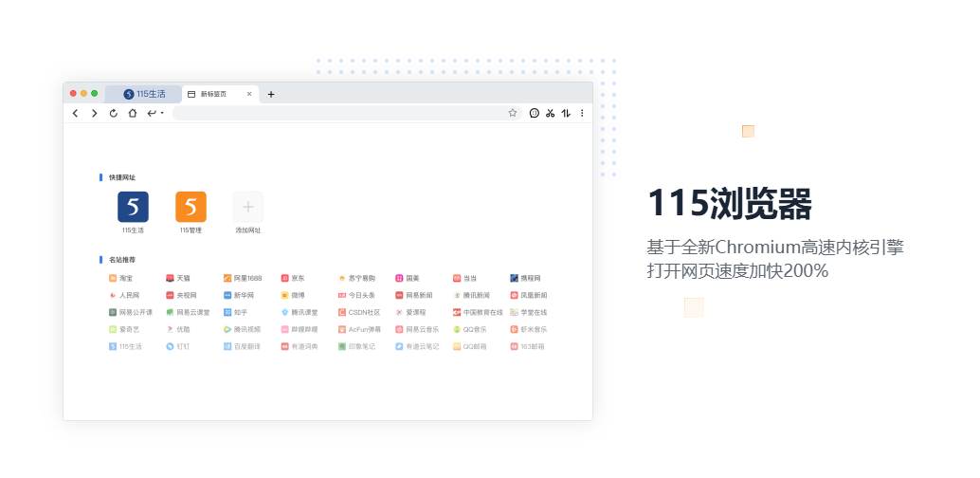
Task: Click the 携程网 icon
Action: (515, 279)
